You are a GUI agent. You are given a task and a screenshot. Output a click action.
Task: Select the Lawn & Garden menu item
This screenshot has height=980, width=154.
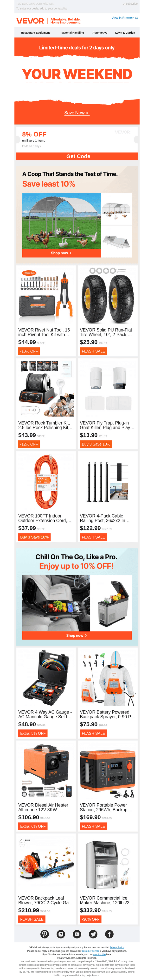pyautogui.click(x=125, y=33)
